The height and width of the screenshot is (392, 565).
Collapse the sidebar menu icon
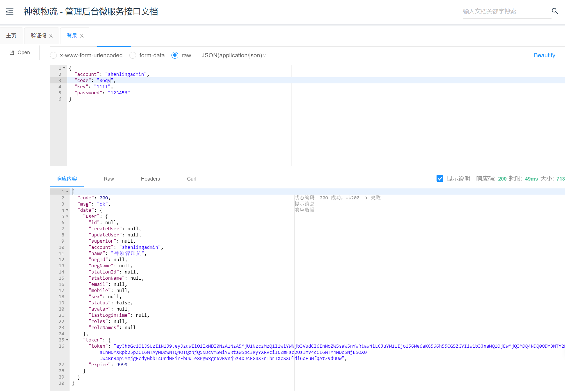tap(10, 12)
